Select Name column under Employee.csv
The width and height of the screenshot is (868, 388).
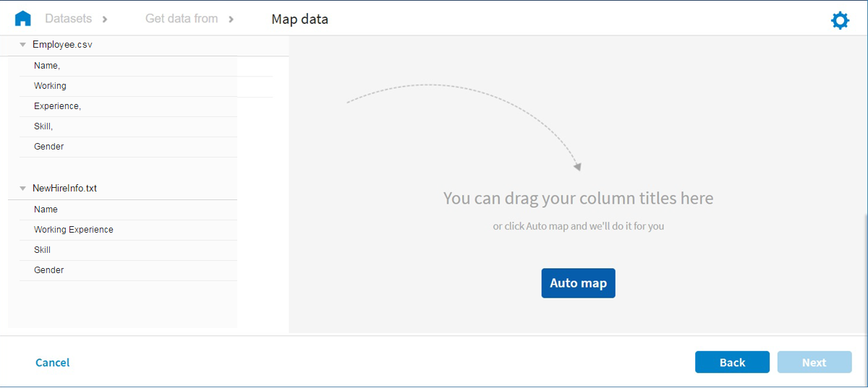point(47,66)
